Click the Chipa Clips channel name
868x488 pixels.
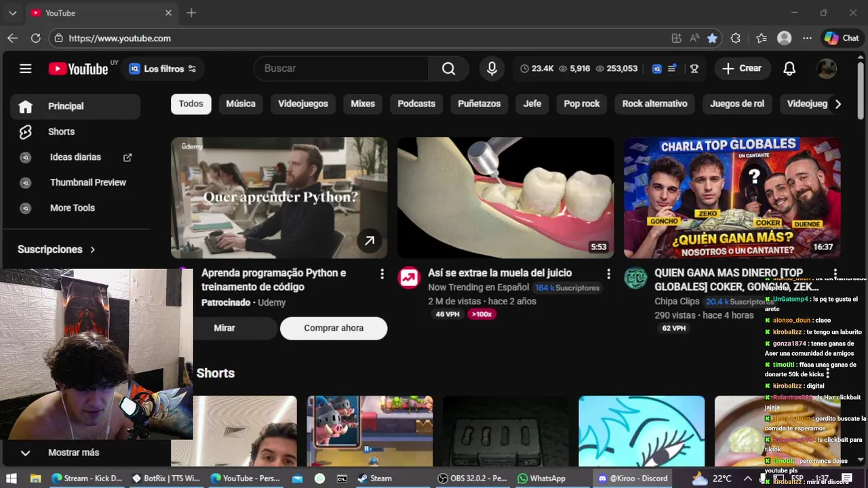tap(677, 302)
